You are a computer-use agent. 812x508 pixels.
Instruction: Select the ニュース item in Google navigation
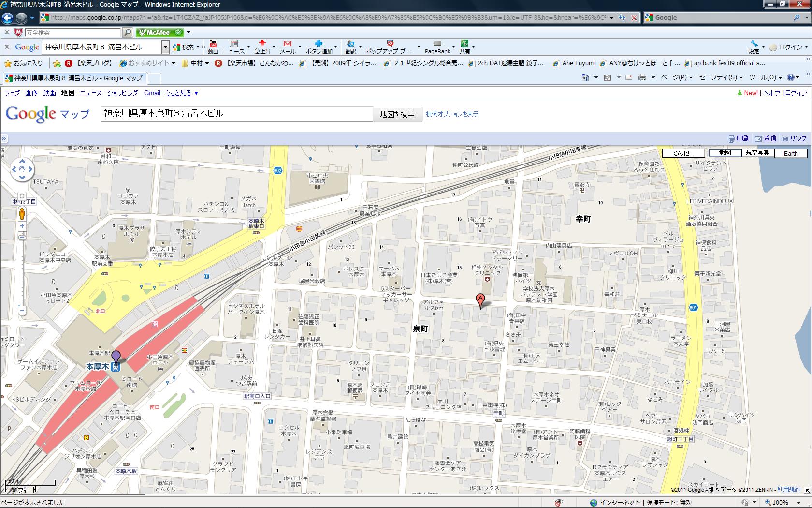click(x=90, y=93)
